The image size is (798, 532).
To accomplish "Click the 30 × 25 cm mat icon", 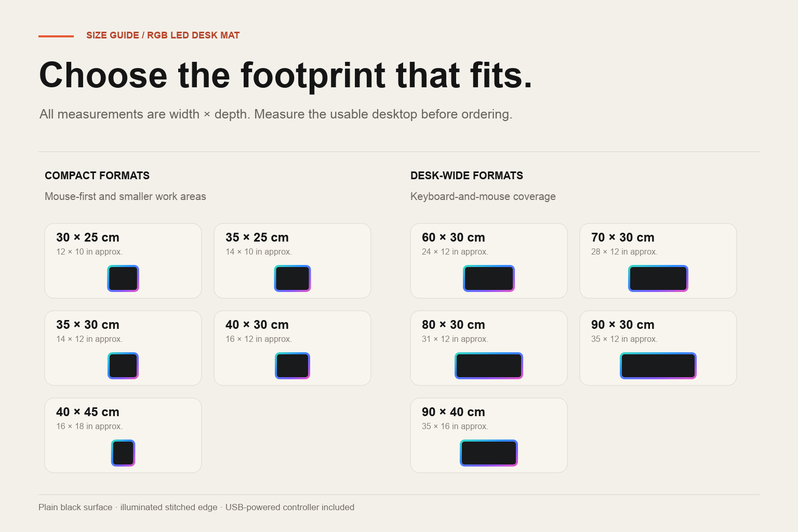I will 123,278.
